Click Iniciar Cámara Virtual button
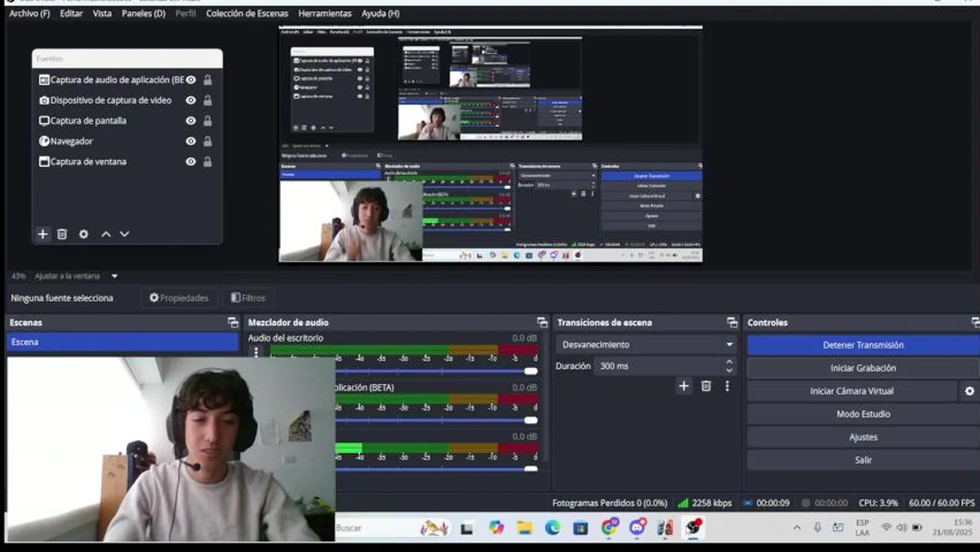 click(x=852, y=391)
